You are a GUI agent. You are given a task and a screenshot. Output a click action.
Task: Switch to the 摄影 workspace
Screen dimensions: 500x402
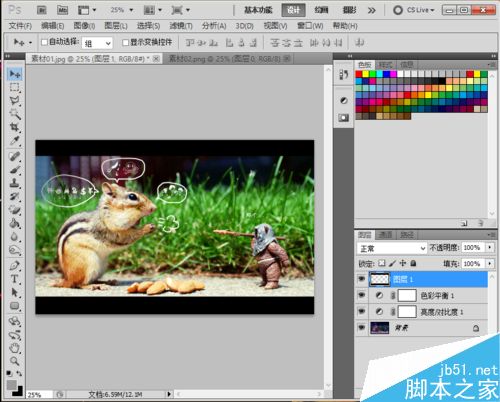349,10
